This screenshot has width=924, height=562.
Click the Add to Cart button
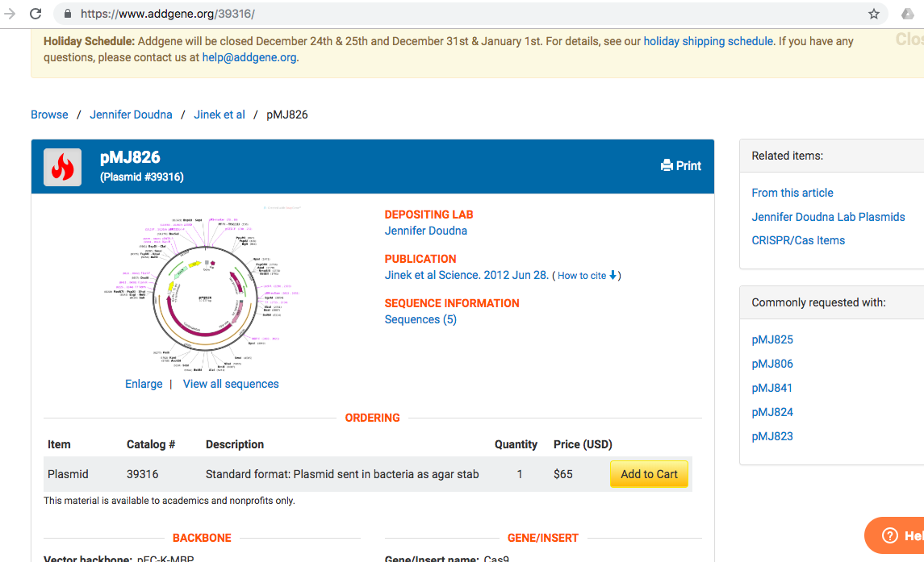coord(649,474)
